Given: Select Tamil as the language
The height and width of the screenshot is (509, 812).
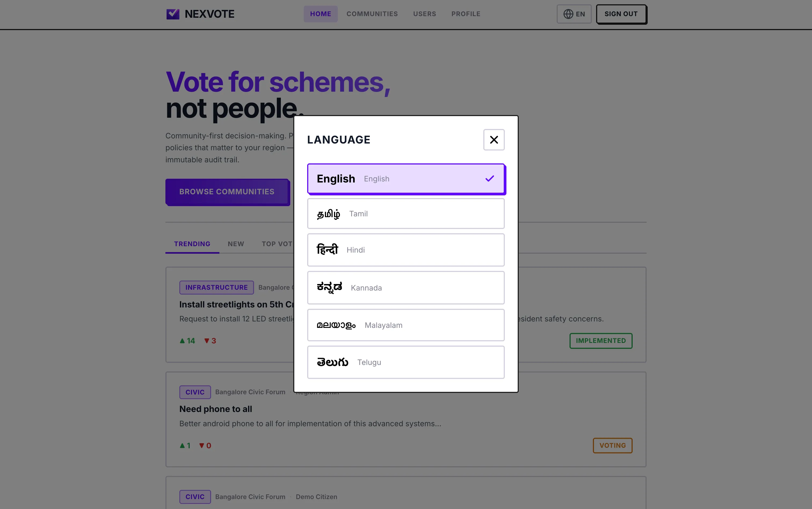Looking at the screenshot, I should tap(405, 213).
